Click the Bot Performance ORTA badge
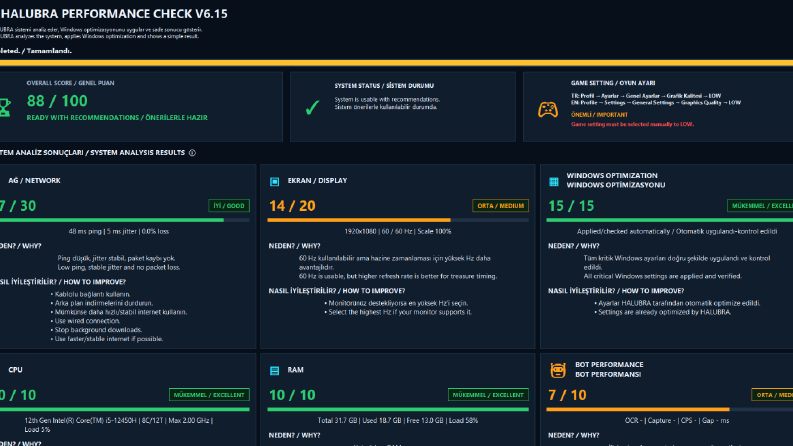 tap(772, 395)
